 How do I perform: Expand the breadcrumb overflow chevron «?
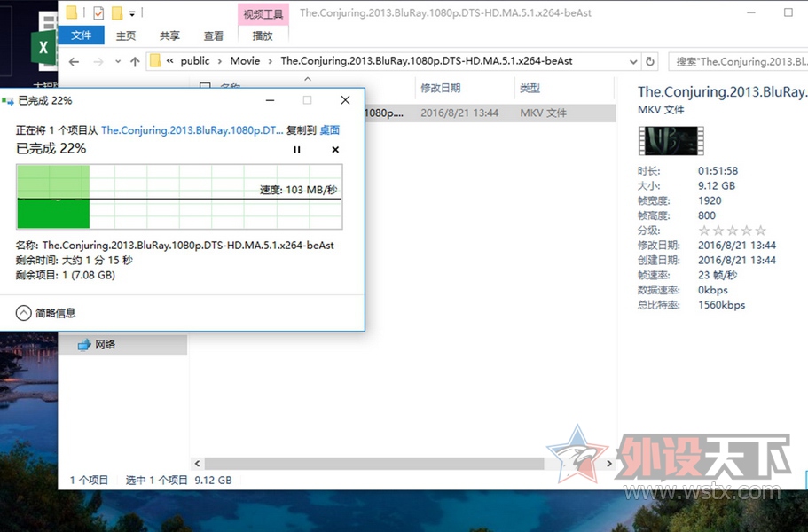tap(169, 61)
